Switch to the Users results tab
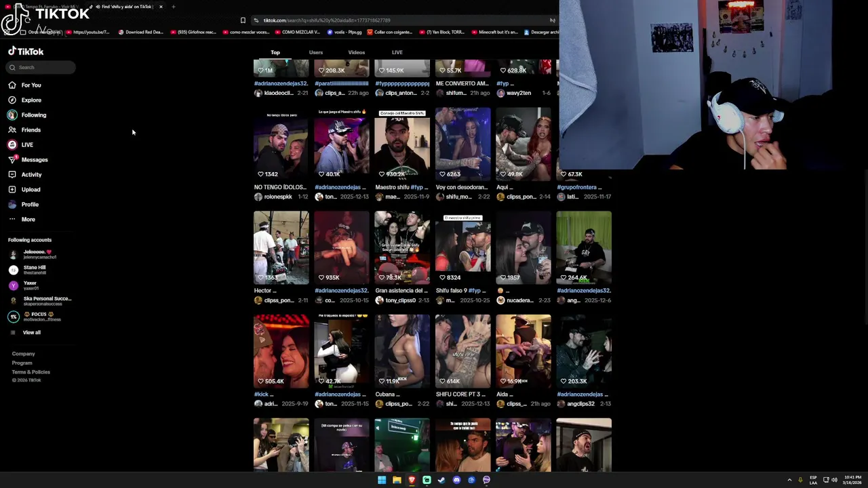The image size is (868, 488). (316, 52)
